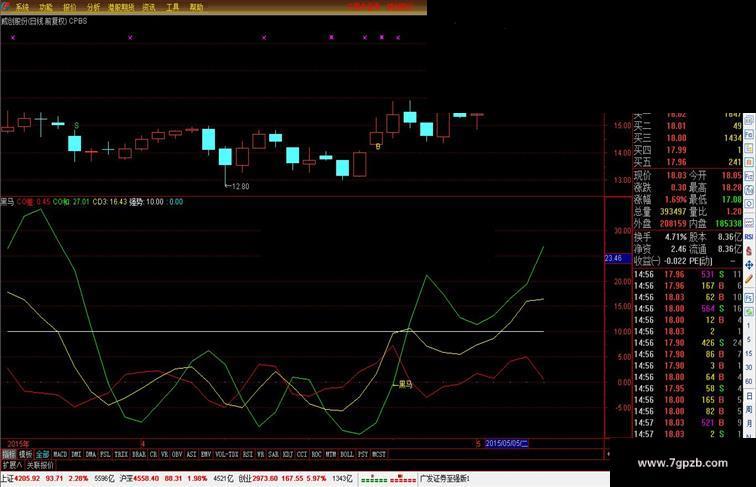Switch indicator to RSI tab
The height and width of the screenshot is (487, 756).
pos(247,454)
